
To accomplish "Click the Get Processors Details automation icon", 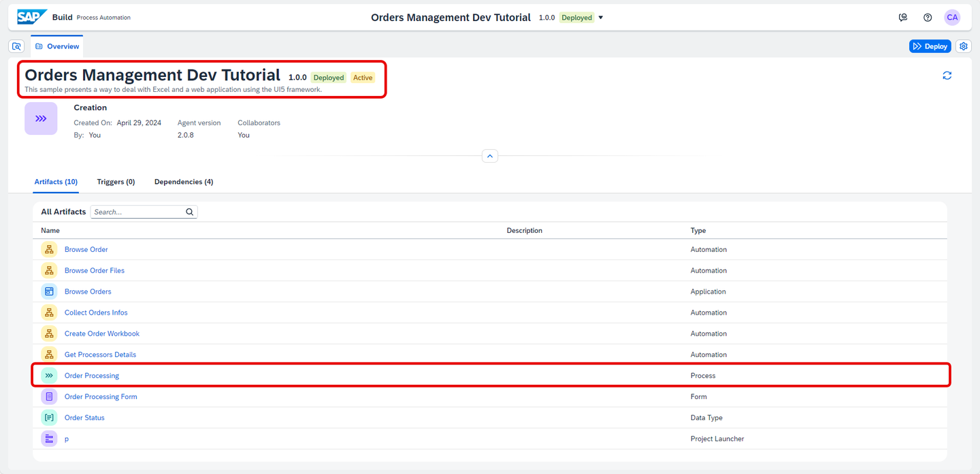I will pos(49,355).
